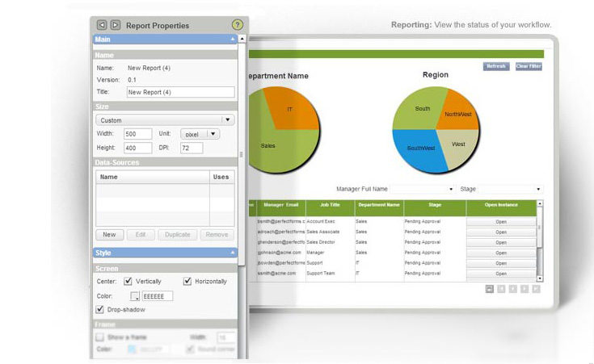Click the Edit data-source button
Screen dimensions: 594x364
click(x=141, y=235)
